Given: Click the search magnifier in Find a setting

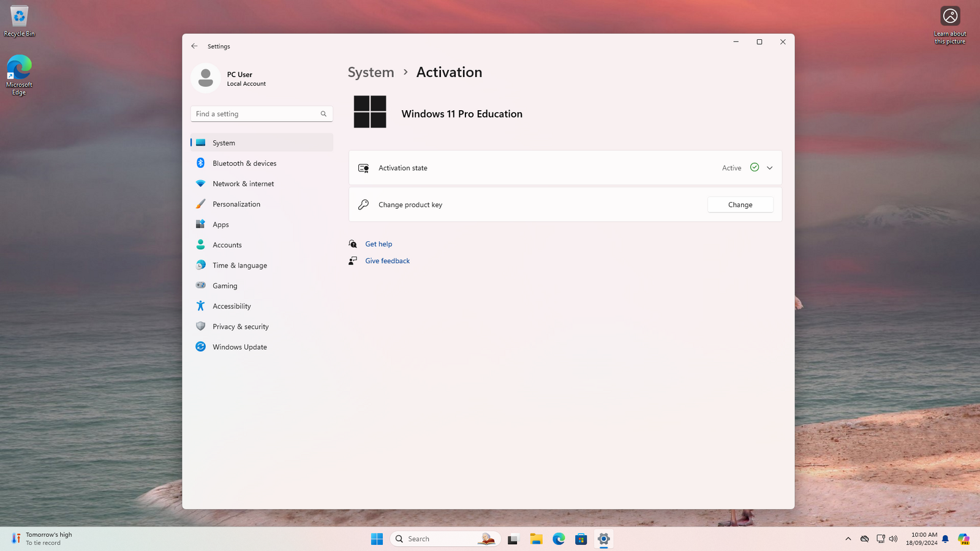Looking at the screenshot, I should click(x=323, y=114).
